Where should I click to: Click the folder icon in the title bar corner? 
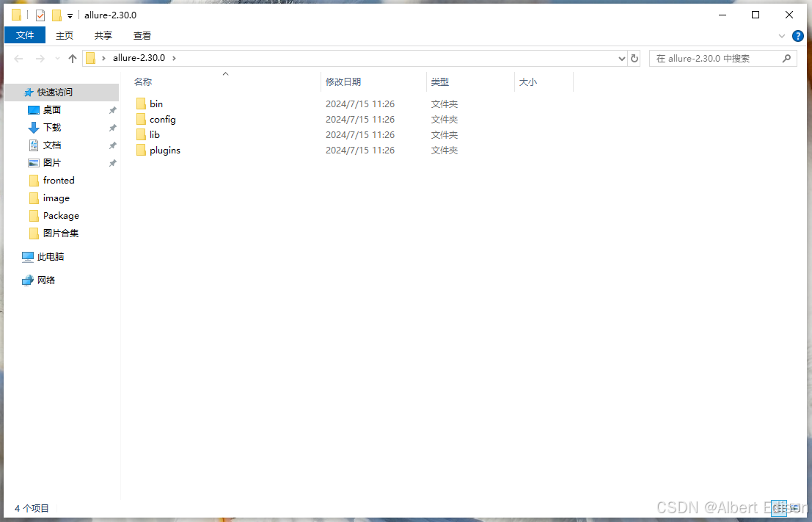coord(17,15)
